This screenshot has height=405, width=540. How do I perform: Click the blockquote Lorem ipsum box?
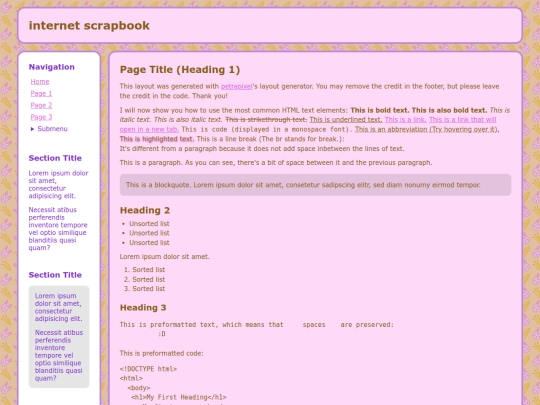315,185
